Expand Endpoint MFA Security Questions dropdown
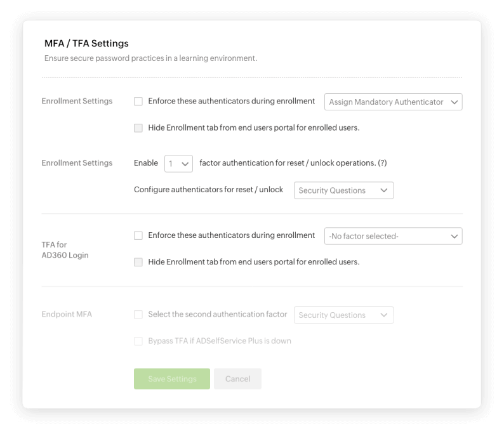 point(343,315)
